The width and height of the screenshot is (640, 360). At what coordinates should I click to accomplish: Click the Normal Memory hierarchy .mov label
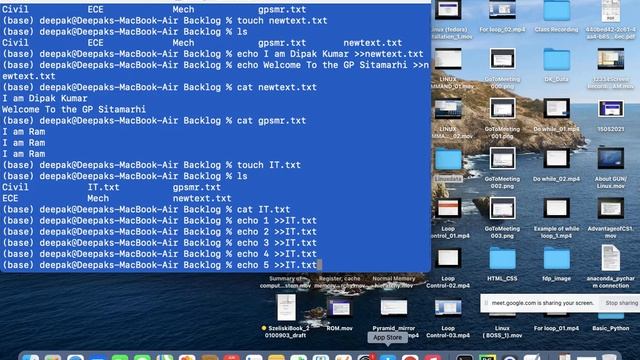(x=394, y=282)
